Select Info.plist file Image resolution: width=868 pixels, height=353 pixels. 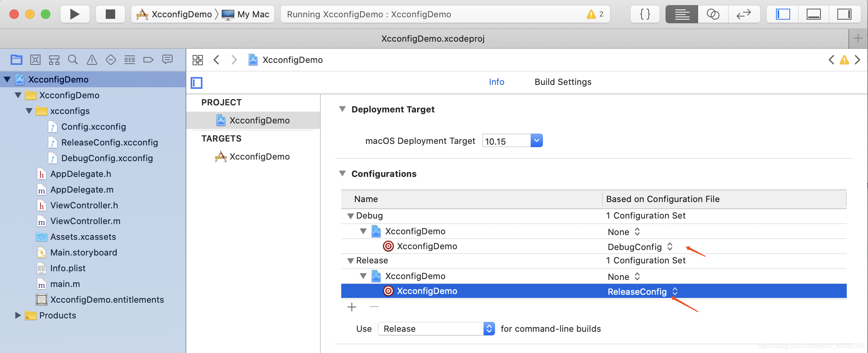click(x=61, y=268)
